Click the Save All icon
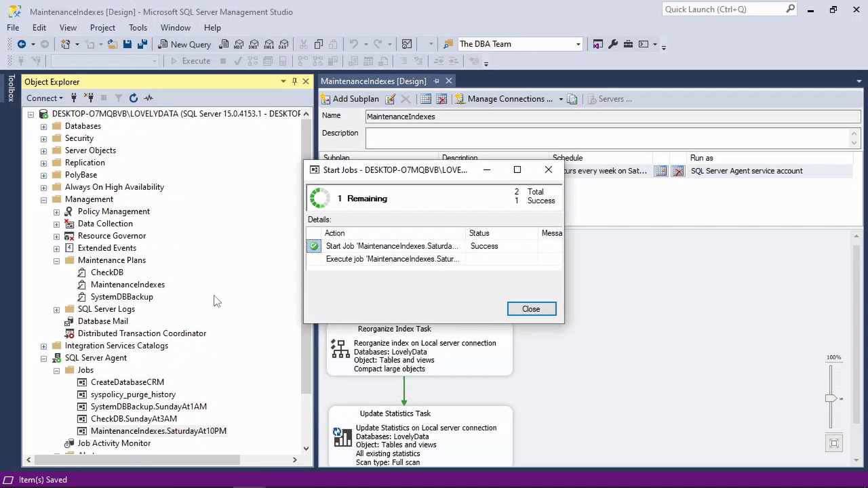 142,44
